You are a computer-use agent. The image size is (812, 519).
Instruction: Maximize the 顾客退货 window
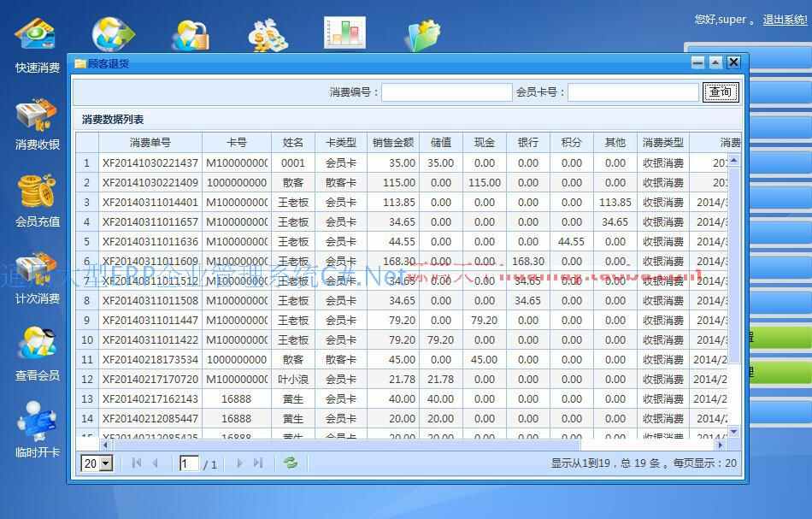(715, 62)
